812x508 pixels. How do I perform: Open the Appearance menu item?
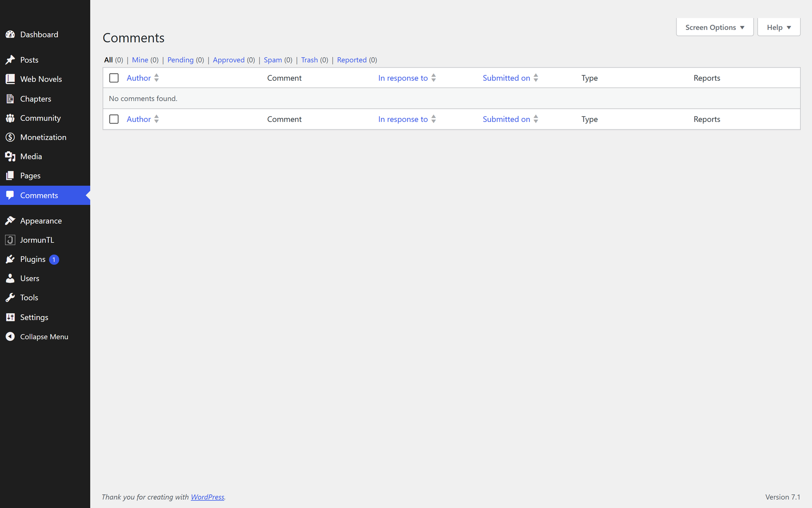pos(45,220)
